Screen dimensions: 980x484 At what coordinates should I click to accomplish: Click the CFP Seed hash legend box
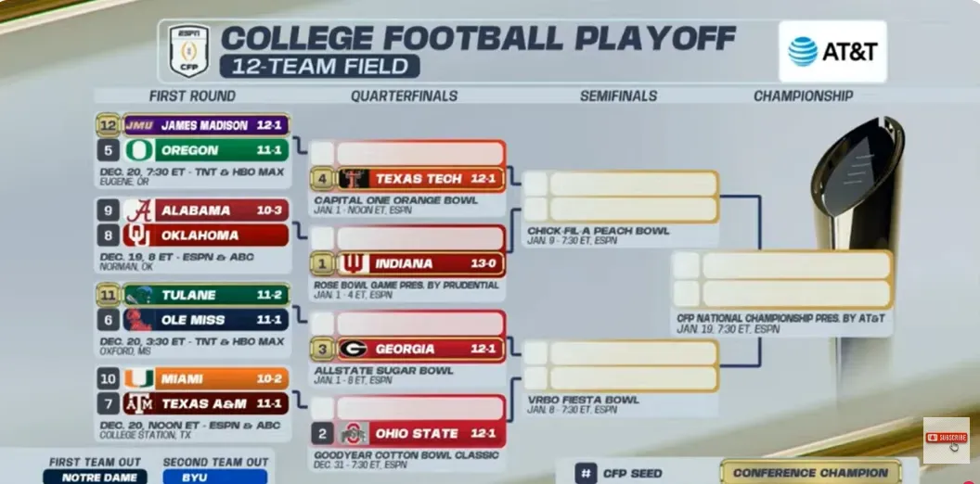pos(586,473)
